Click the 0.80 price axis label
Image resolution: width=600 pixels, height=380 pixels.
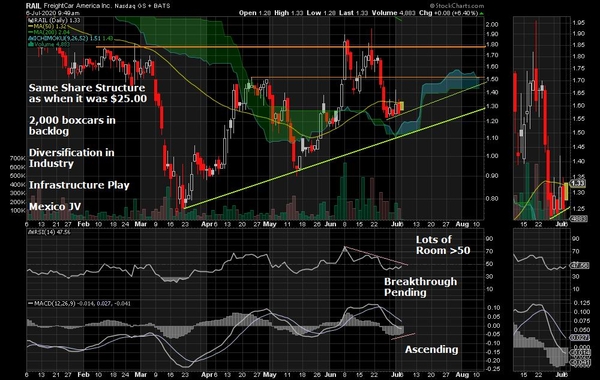[x=491, y=199]
